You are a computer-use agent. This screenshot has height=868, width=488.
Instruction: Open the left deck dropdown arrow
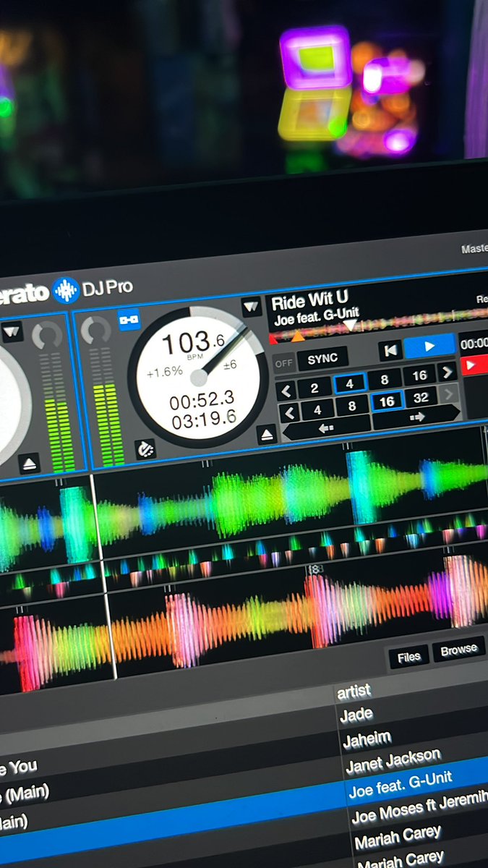(x=12, y=333)
